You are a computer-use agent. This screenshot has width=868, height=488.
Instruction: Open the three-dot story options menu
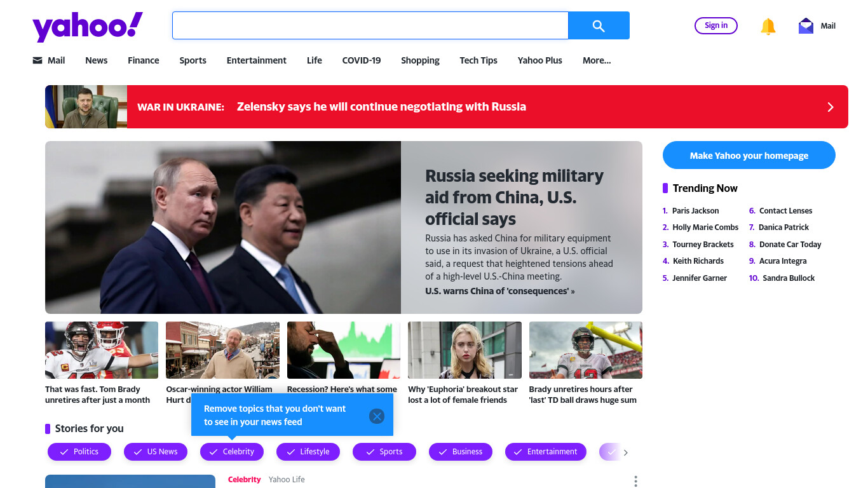pos(635,481)
